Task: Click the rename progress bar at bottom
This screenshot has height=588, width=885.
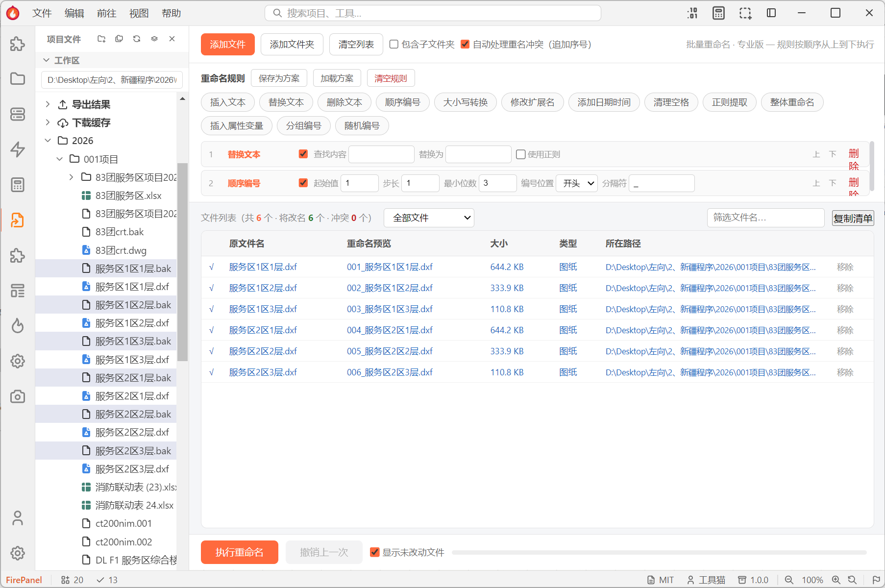Action: click(x=659, y=552)
